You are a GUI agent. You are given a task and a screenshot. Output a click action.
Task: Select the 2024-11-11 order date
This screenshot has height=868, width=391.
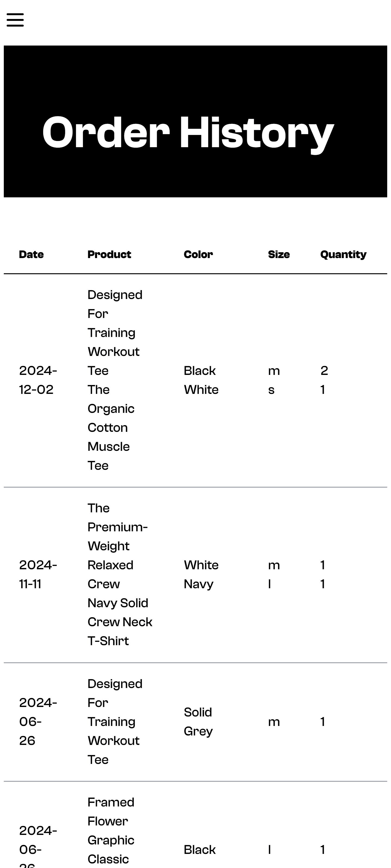click(38, 574)
